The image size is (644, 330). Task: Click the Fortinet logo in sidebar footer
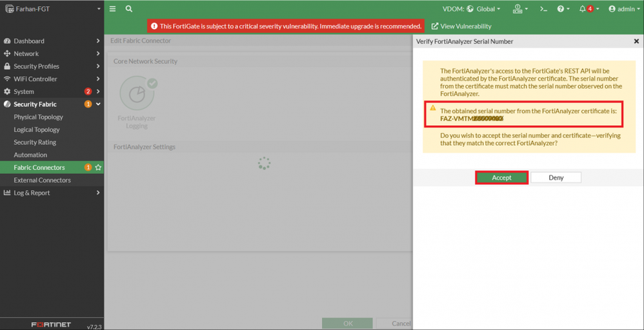(52, 324)
